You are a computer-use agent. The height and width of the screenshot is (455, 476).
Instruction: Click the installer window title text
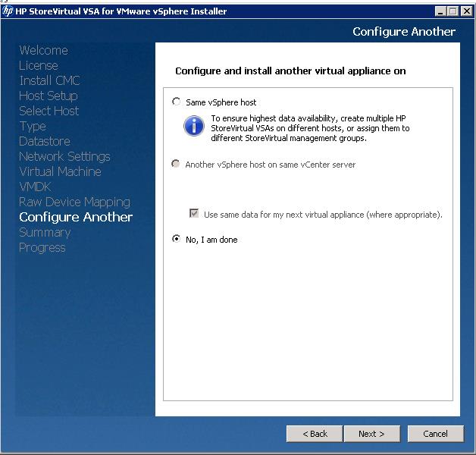121,11
